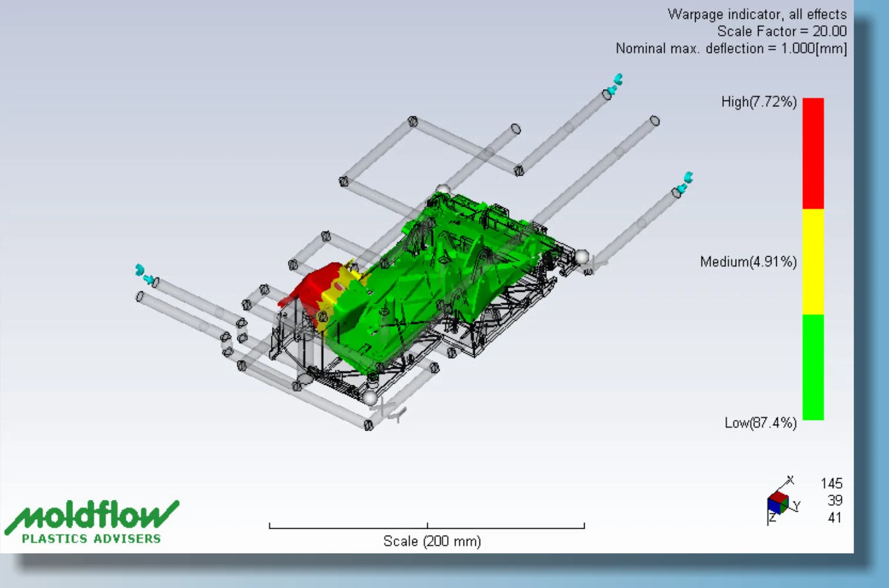Click the 'Warpage indicator, all effects' title
Screen dimensions: 889x588
point(757,15)
